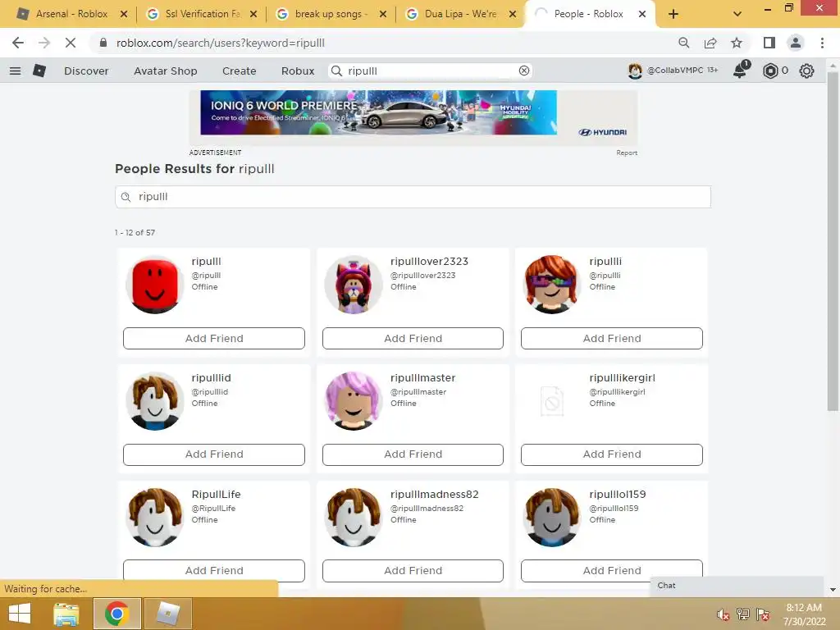The height and width of the screenshot is (630, 840).
Task: Open the Create menu
Action: [239, 71]
